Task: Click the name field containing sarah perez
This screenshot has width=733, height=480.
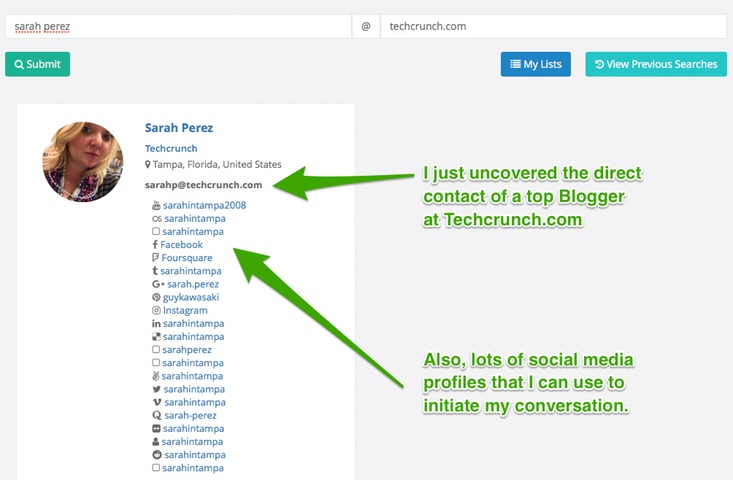Action: click(178, 26)
